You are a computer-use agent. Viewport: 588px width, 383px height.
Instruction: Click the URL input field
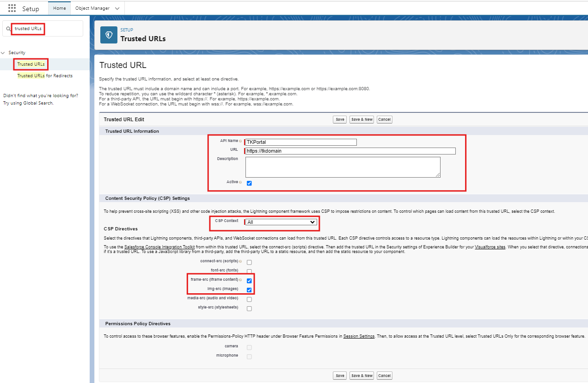click(350, 151)
